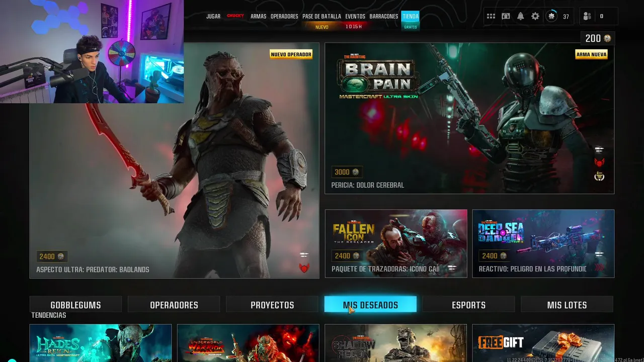Open the BARRACONES tab

click(383, 16)
